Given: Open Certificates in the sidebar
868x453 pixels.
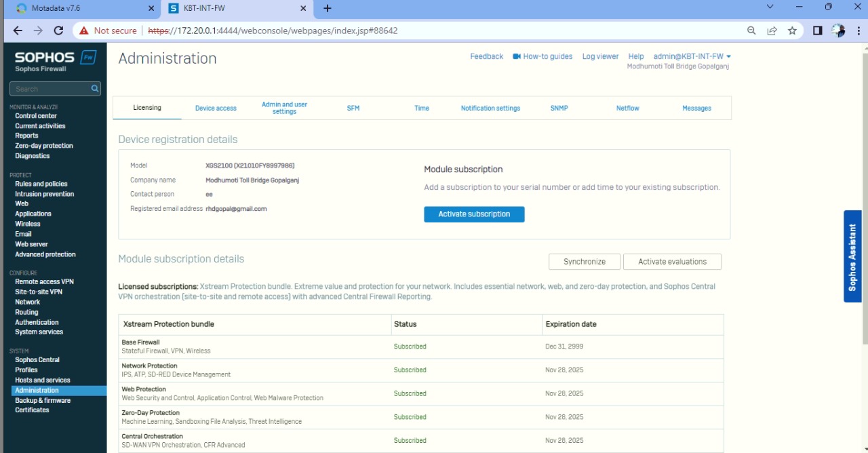Looking at the screenshot, I should (x=32, y=410).
